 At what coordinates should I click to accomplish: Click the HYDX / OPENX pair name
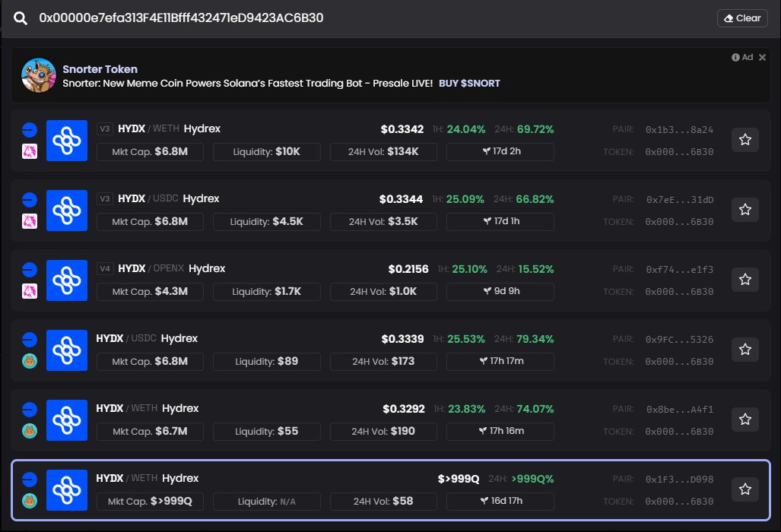point(151,269)
